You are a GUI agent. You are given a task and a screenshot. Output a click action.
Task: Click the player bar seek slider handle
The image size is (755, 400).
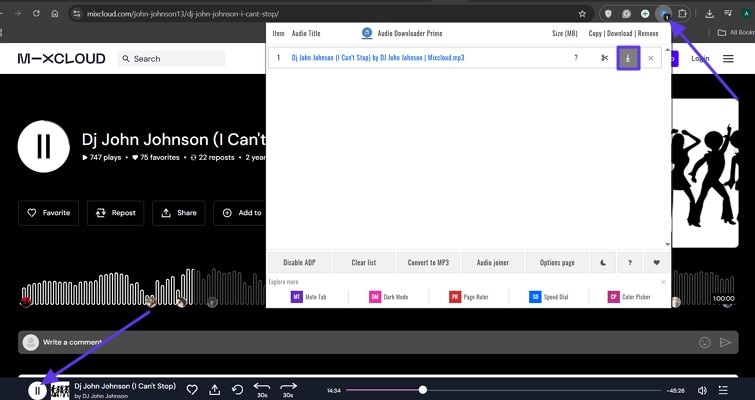coord(422,390)
